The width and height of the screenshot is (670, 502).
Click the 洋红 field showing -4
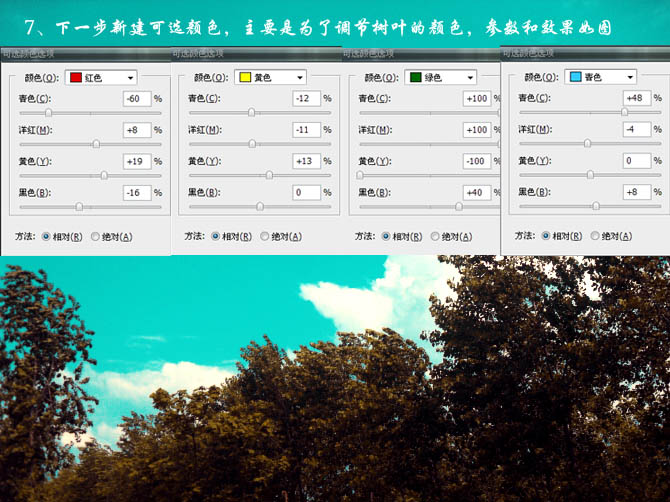[x=634, y=129]
